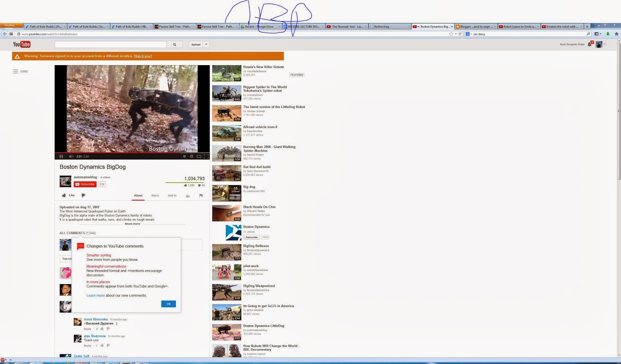Switch to Robot Learns to Smile tab
The width and height of the screenshot is (621, 364).
click(x=519, y=27)
